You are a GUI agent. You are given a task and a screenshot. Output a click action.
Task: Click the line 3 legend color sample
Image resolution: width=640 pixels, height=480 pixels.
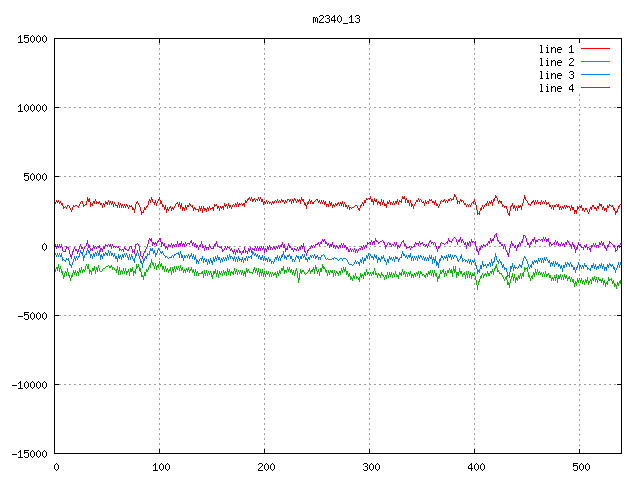(x=595, y=75)
